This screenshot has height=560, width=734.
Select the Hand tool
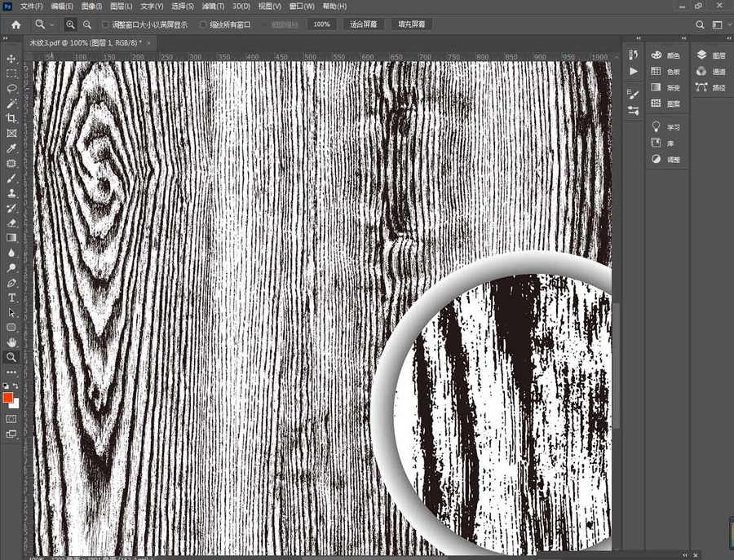[x=11, y=342]
